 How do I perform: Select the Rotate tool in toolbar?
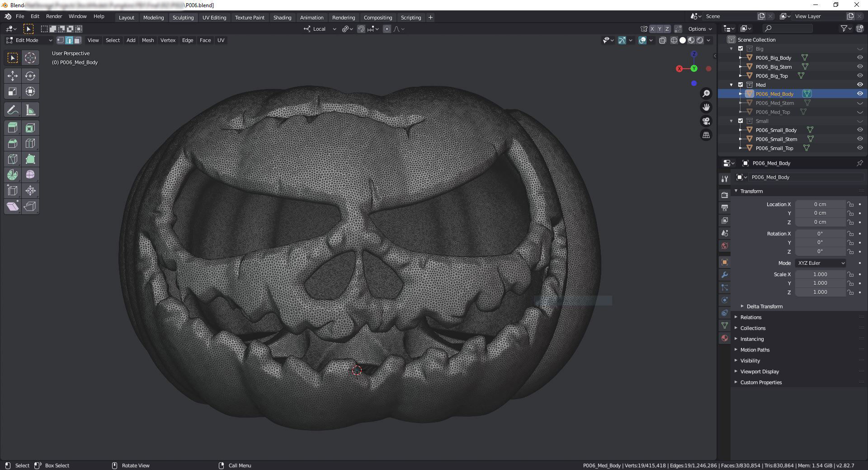30,76
